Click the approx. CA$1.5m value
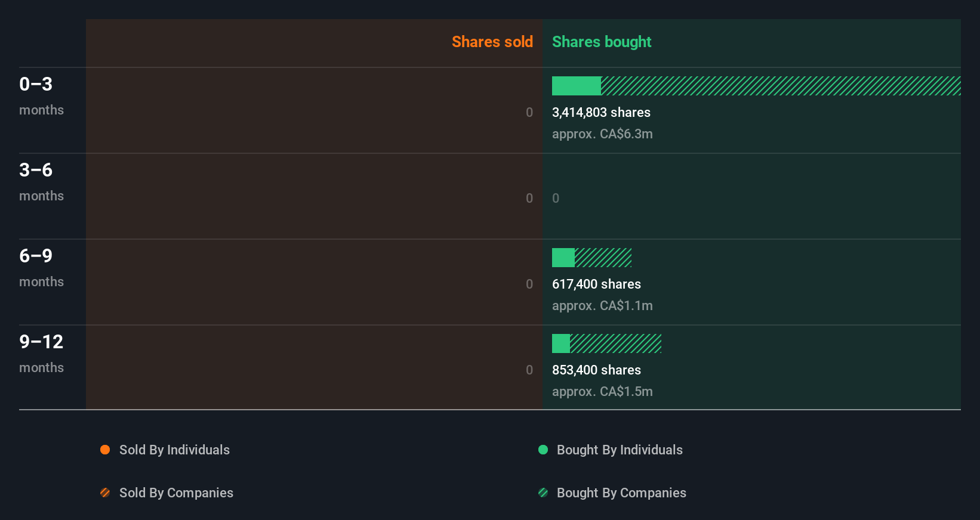980x520 pixels. click(x=602, y=391)
